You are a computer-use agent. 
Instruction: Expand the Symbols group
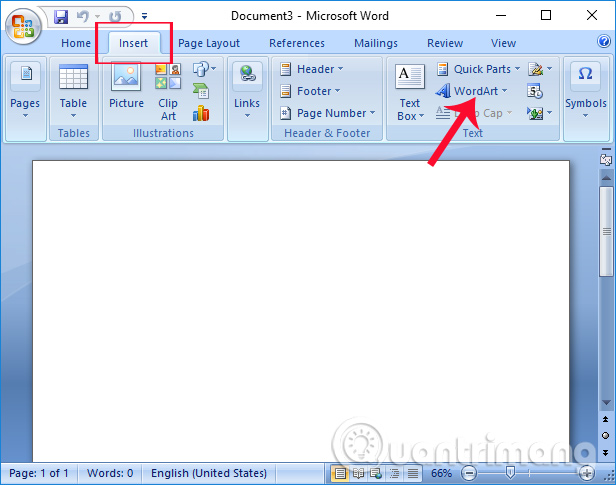point(585,91)
